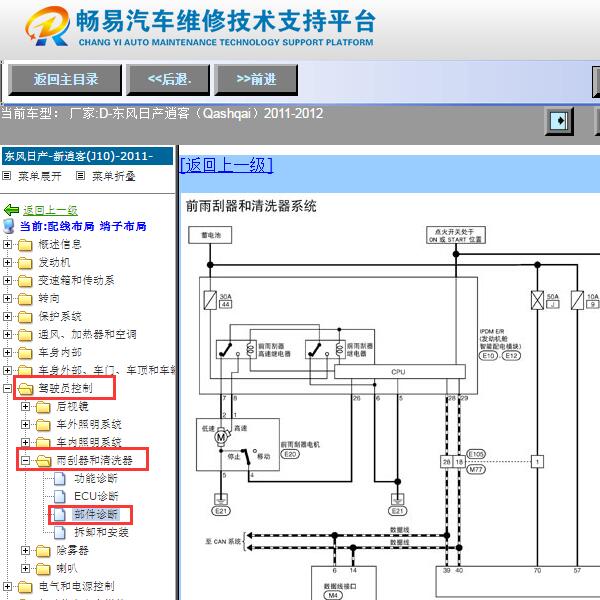600x600 pixels.
Task: Open the 功能诊断 page
Action: 96,478
